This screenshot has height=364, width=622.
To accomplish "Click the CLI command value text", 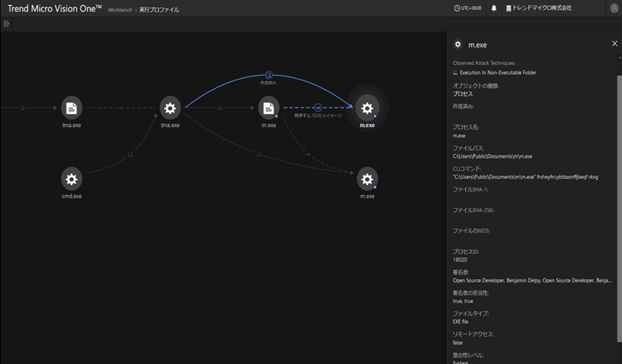I will coord(525,177).
